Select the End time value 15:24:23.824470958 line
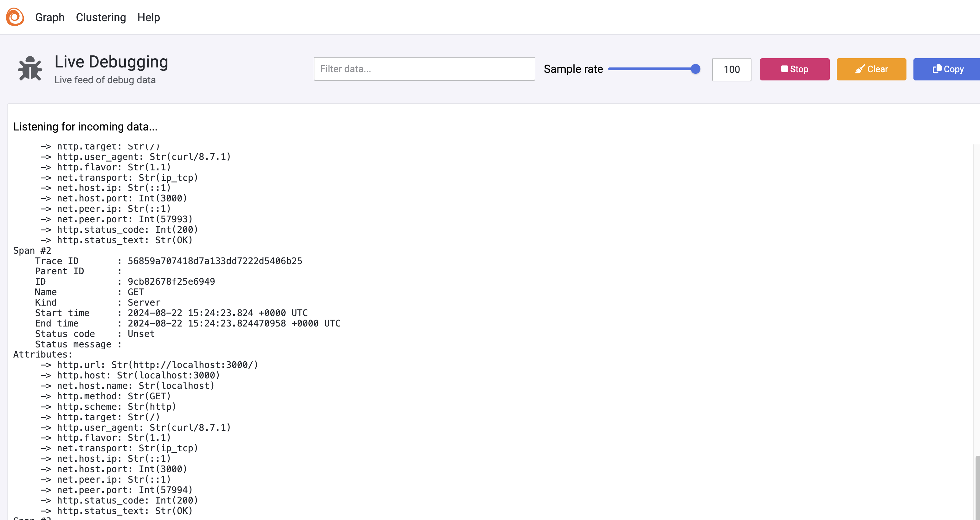The width and height of the screenshot is (980, 520). click(188, 323)
